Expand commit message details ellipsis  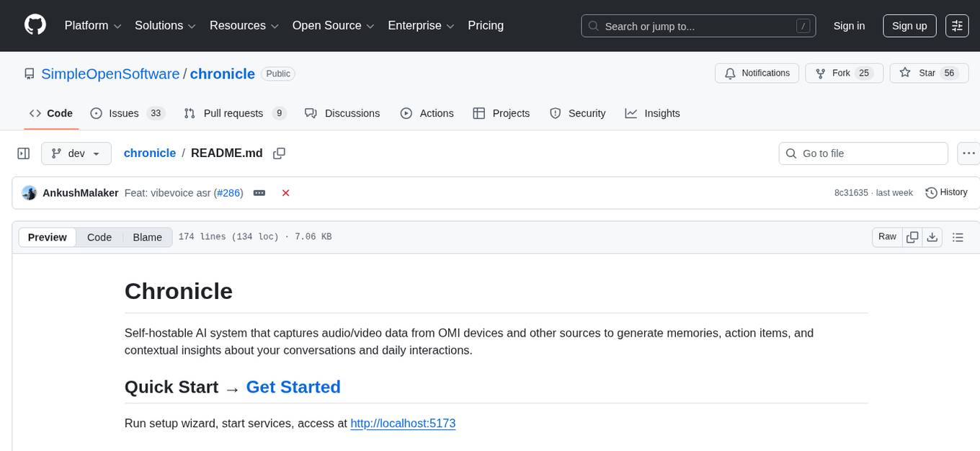coord(259,193)
